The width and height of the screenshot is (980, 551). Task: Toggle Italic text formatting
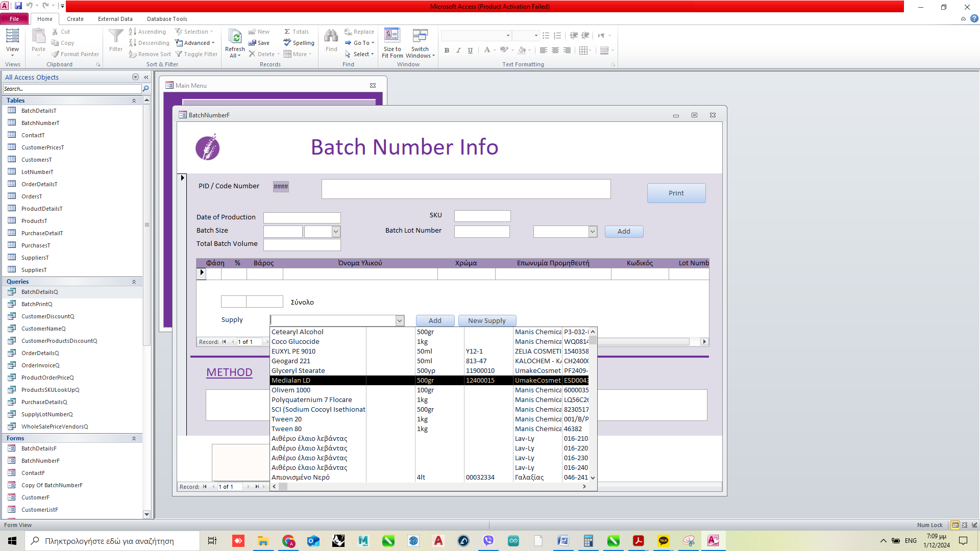coord(458,50)
